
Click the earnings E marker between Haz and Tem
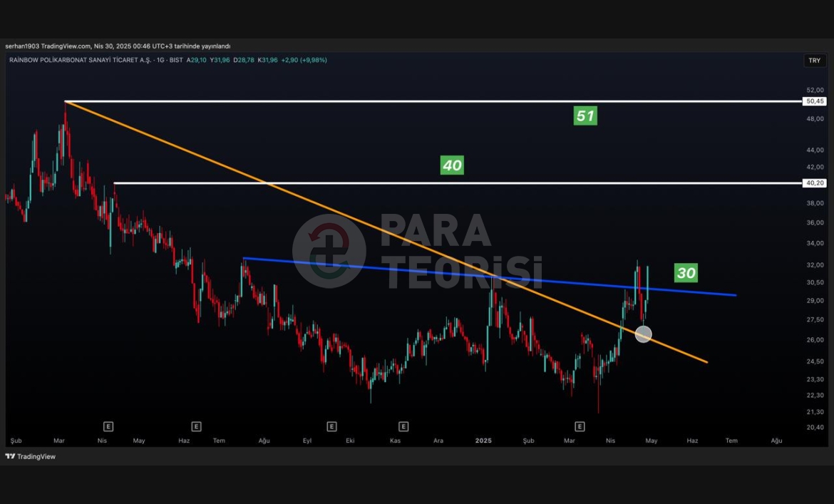(x=196, y=426)
